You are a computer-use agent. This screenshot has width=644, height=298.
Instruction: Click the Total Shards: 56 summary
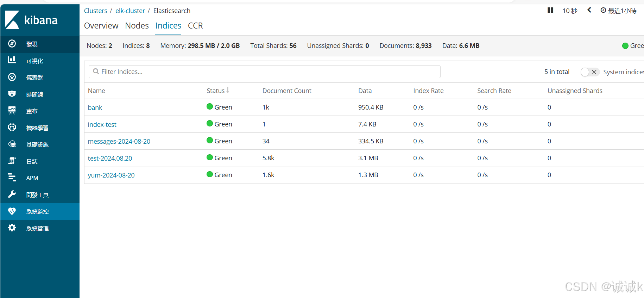pos(273,45)
